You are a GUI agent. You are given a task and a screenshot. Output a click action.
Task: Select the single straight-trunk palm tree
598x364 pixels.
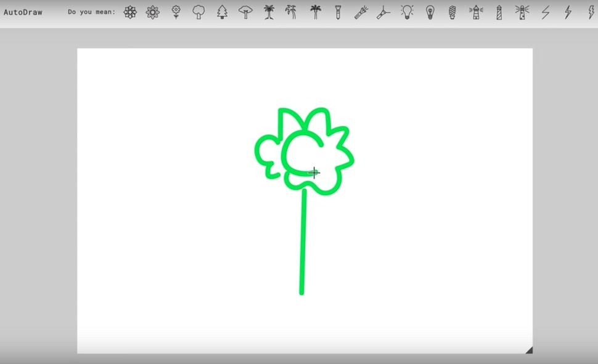pos(315,12)
